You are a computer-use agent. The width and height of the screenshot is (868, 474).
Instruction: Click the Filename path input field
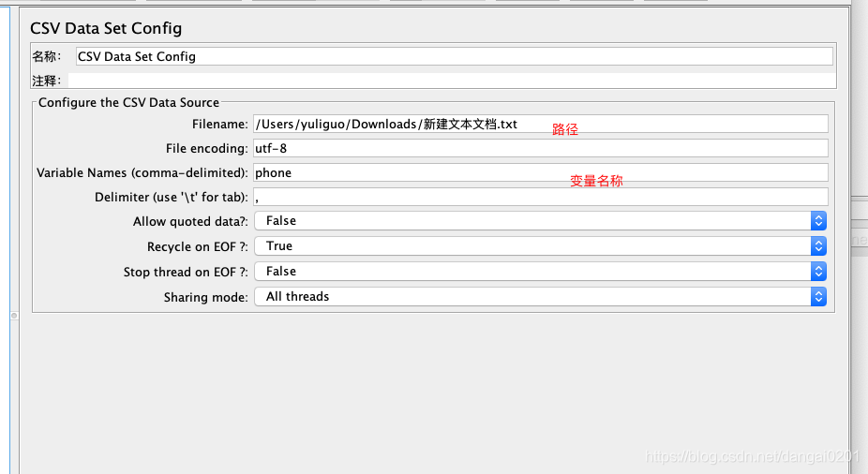click(x=540, y=124)
